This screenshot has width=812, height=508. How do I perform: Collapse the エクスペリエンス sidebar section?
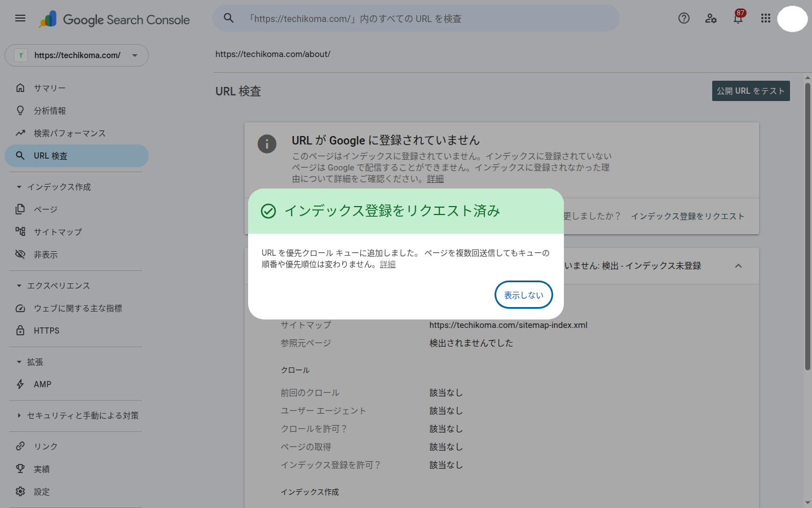pyautogui.click(x=19, y=286)
